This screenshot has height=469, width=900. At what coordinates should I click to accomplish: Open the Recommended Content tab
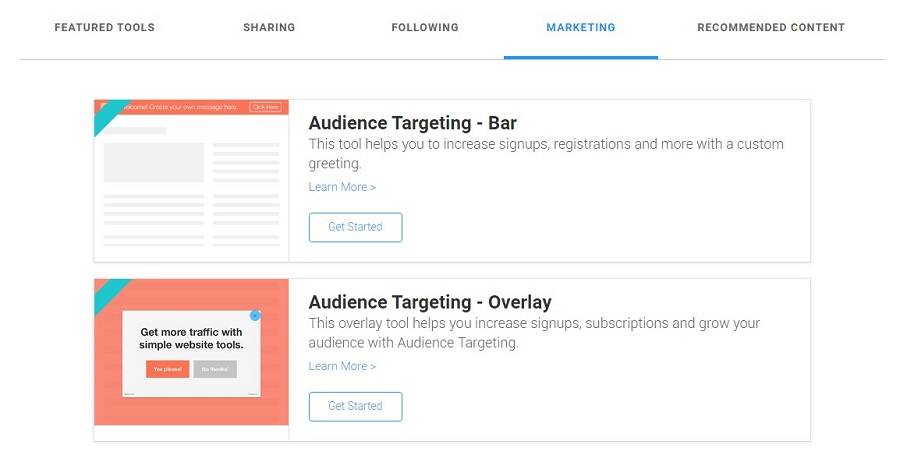(771, 28)
